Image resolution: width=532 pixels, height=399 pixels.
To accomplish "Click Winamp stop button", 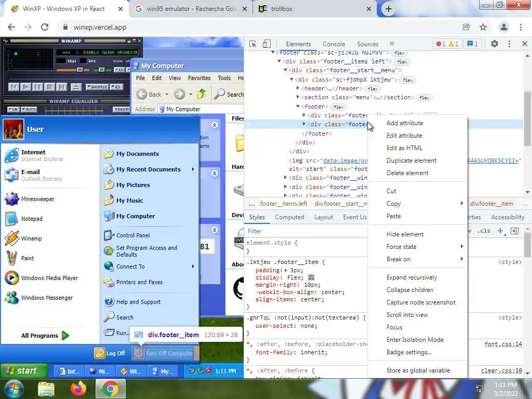I will tap(49, 87).
